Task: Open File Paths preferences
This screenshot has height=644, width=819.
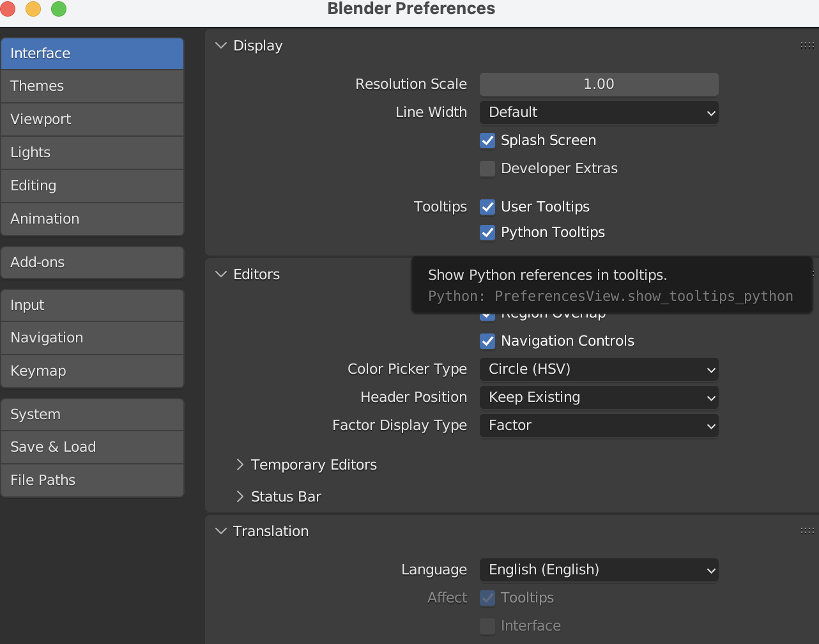Action: [x=92, y=480]
